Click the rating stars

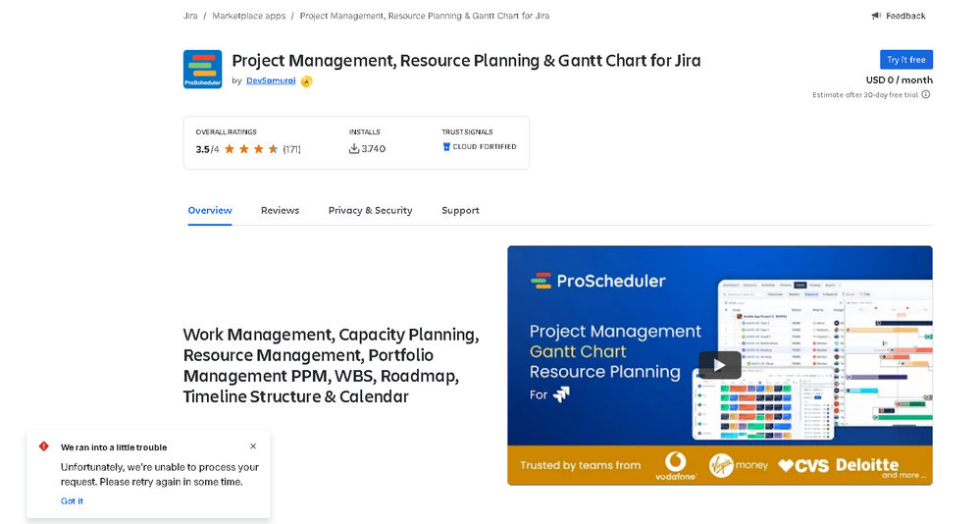251,149
